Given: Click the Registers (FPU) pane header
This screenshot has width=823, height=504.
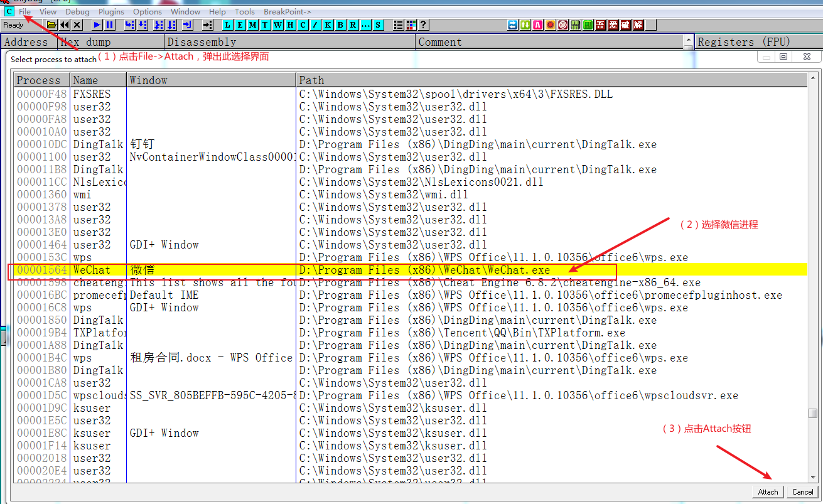Looking at the screenshot, I should (x=760, y=42).
